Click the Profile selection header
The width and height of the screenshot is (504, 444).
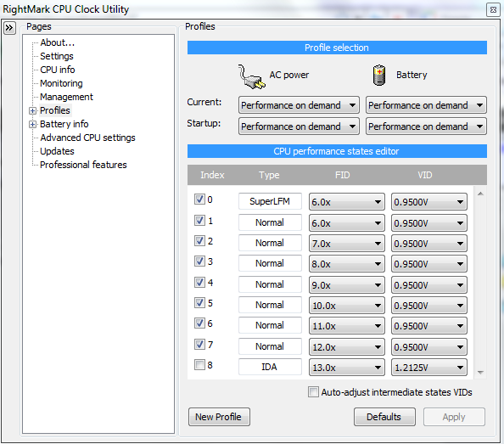[x=337, y=48]
